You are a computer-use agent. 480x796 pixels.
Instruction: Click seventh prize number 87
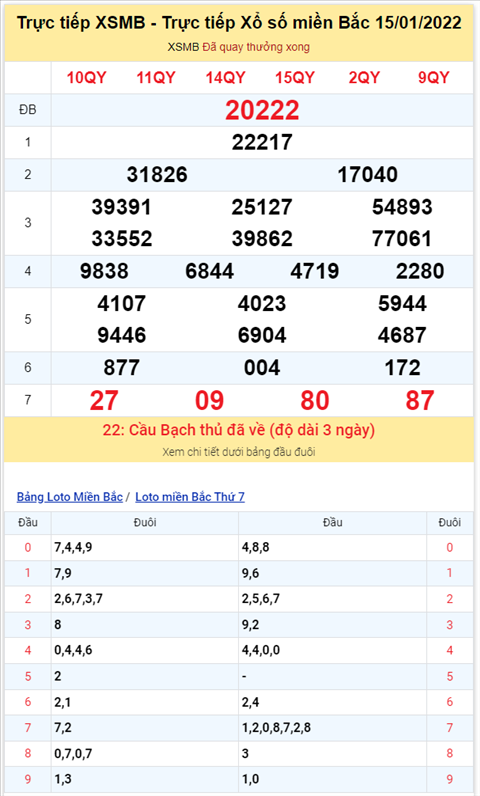coord(420,401)
